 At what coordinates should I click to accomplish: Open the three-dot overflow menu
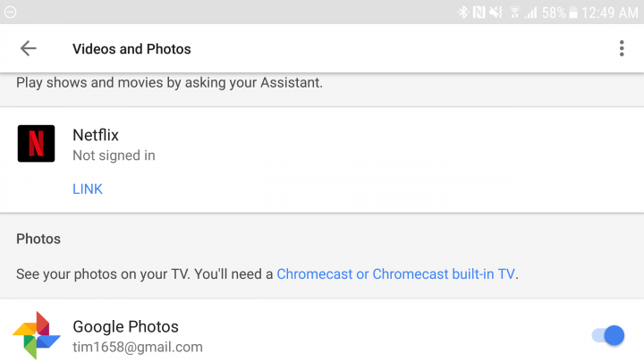[x=622, y=48]
